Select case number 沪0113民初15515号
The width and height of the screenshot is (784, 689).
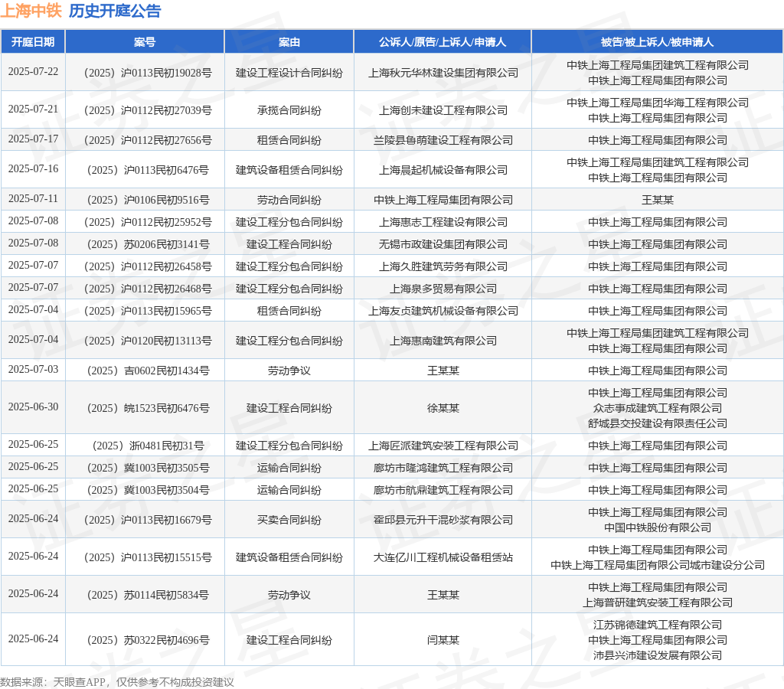(148, 558)
